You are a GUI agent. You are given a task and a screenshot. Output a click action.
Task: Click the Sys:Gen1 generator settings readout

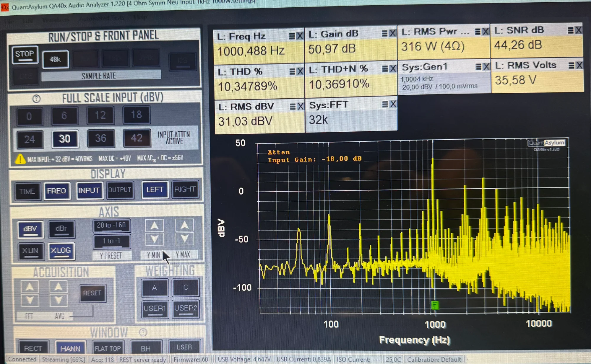(439, 83)
